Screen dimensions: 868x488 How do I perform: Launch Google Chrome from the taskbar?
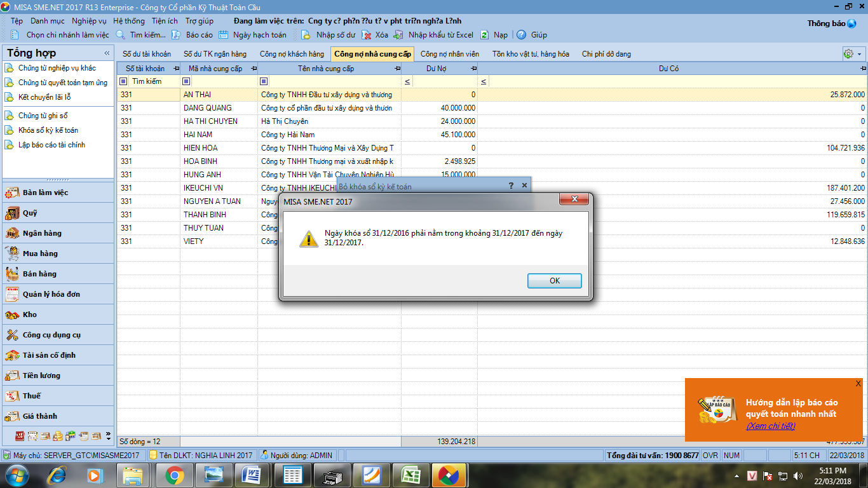[x=175, y=475]
